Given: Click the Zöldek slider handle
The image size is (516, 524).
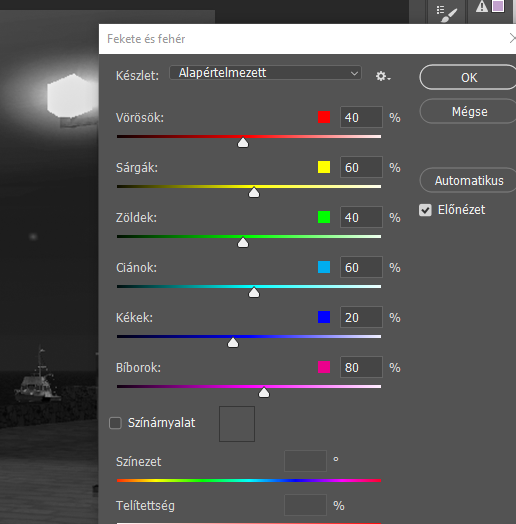Looking at the screenshot, I should click(x=243, y=243).
